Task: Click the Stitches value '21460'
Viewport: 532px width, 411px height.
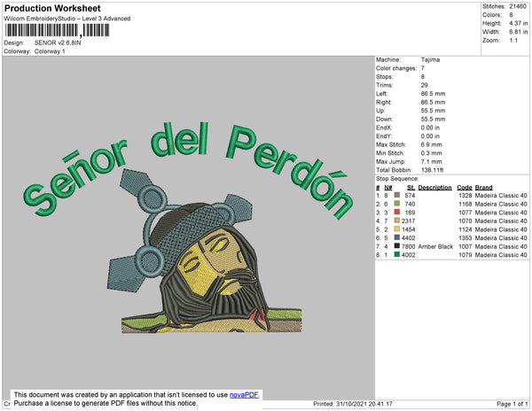Action: coord(518,6)
